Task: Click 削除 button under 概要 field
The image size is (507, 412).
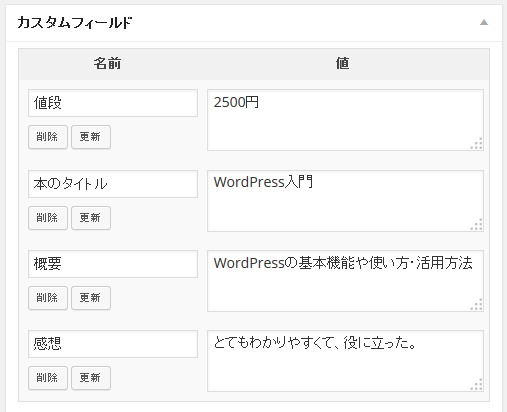Action: pos(48,298)
